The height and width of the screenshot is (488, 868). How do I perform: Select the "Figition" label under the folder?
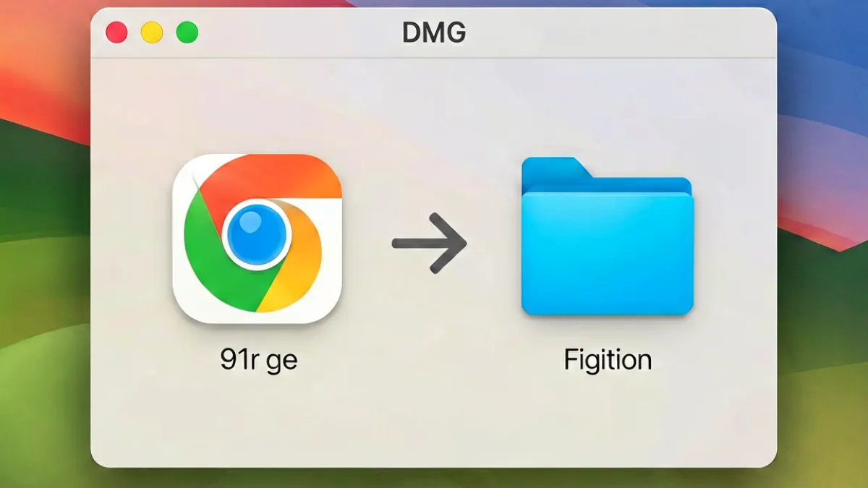pos(608,359)
